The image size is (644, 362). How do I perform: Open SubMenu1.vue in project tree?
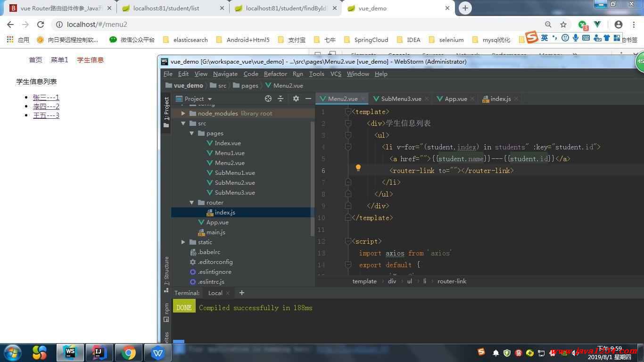click(x=231, y=173)
